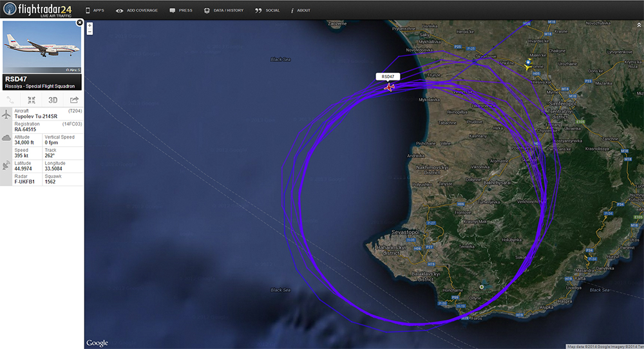Open the APPS menu
The width and height of the screenshot is (644, 349).
(x=99, y=10)
